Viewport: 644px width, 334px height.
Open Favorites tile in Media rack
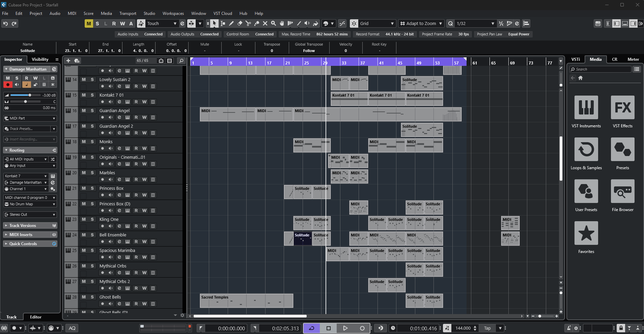point(586,233)
